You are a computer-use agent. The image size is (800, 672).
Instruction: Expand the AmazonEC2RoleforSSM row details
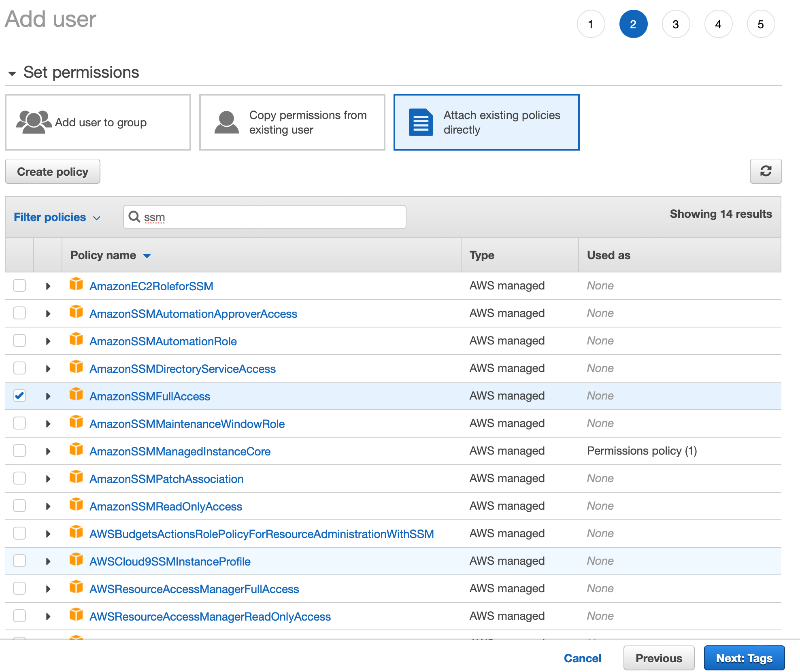pyautogui.click(x=48, y=286)
